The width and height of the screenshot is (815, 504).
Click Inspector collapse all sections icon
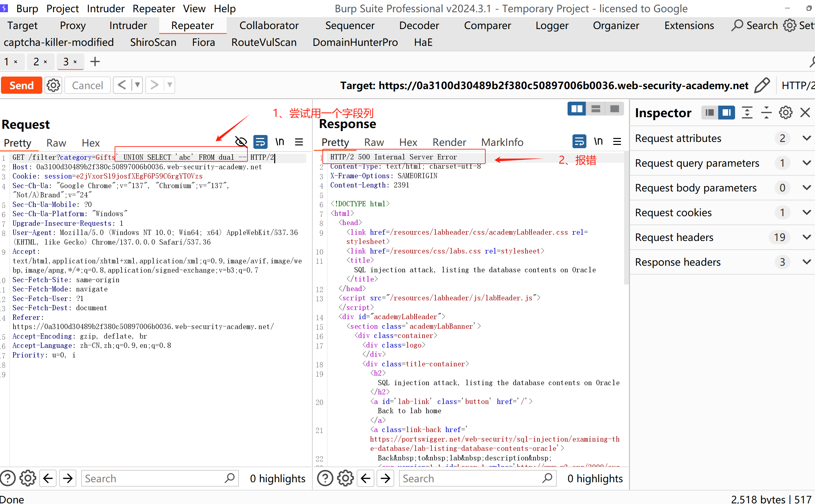(766, 113)
